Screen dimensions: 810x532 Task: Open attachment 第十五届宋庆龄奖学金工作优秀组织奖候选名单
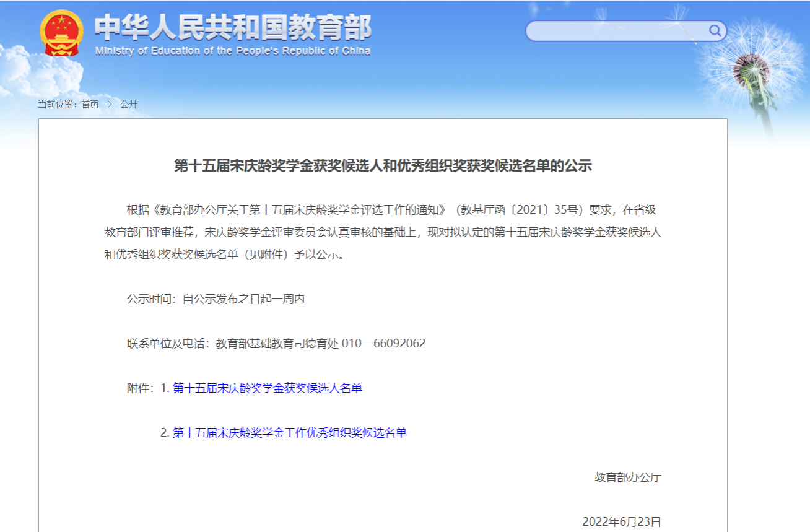tap(289, 433)
